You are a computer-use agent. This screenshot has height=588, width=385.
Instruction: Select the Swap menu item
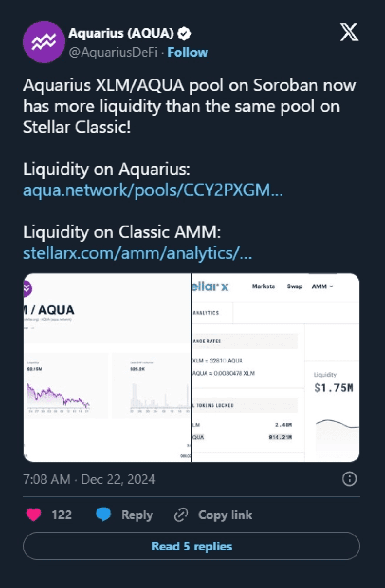tap(295, 286)
